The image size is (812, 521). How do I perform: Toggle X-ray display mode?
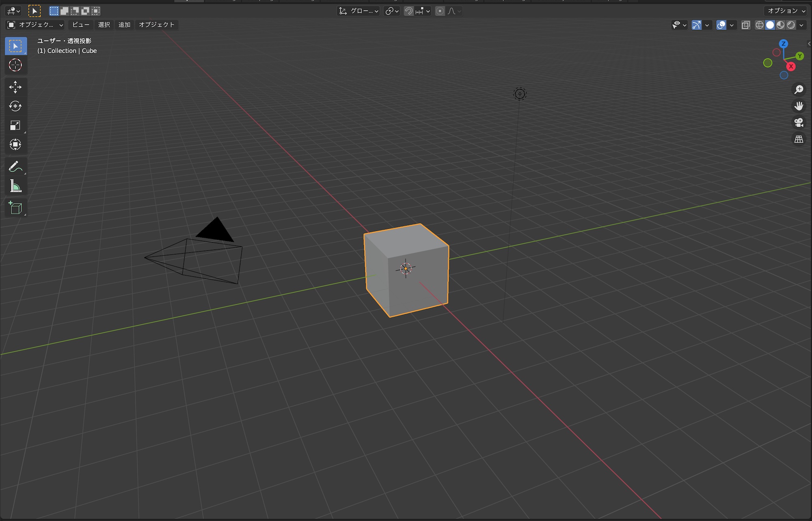(x=746, y=25)
